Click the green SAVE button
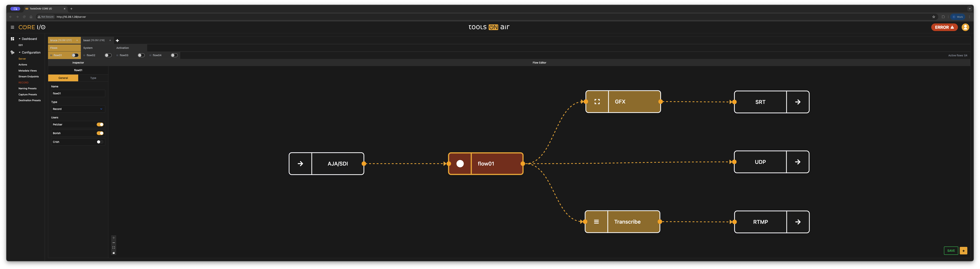980x269 pixels. (951, 251)
